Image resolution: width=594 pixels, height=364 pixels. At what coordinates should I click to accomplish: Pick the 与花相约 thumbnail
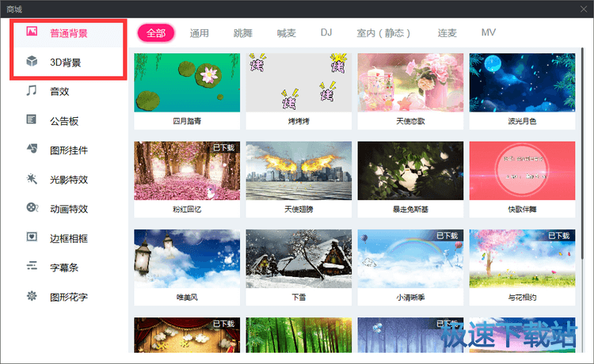pyautogui.click(x=522, y=259)
